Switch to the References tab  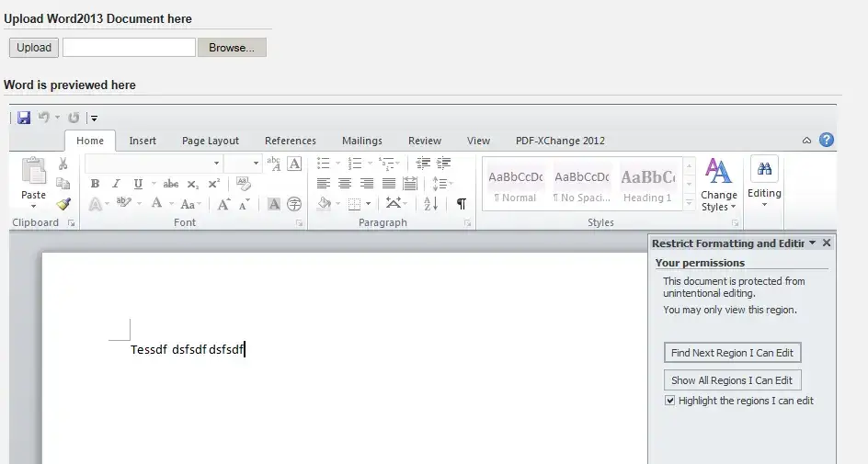pos(290,141)
